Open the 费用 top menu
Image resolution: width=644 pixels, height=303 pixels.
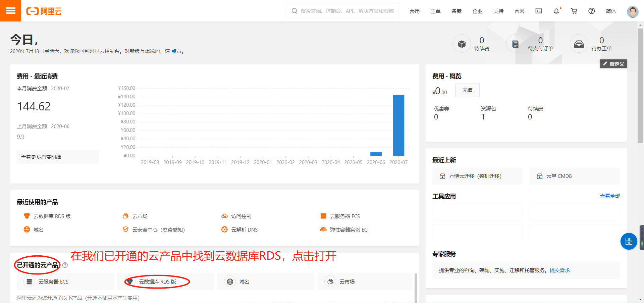click(415, 11)
